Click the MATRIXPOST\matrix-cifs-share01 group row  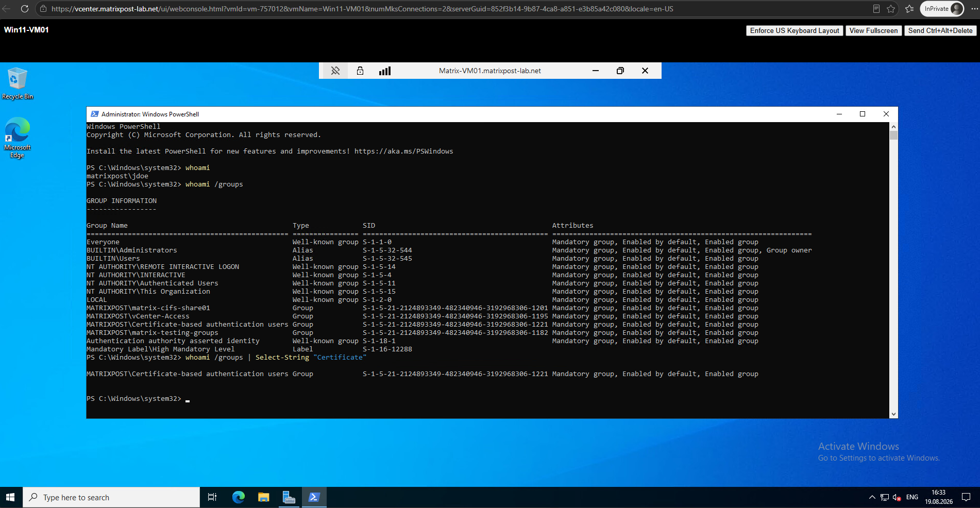423,308
